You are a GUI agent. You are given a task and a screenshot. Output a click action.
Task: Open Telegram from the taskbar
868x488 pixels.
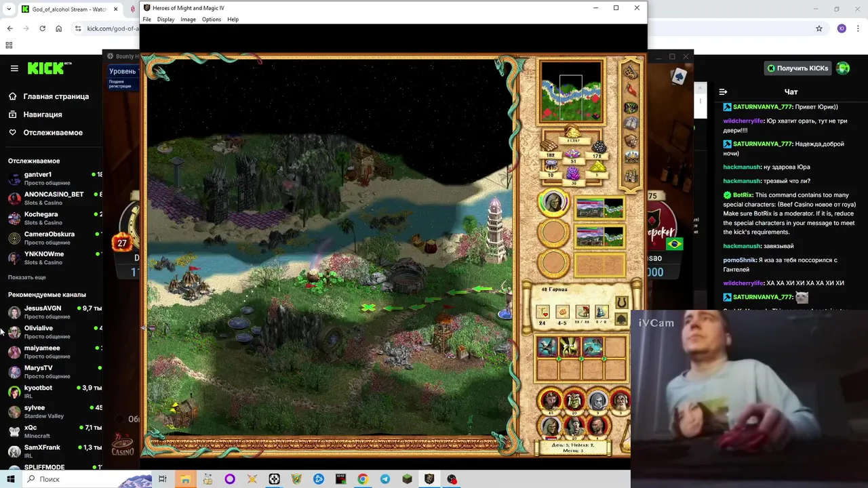point(385,479)
